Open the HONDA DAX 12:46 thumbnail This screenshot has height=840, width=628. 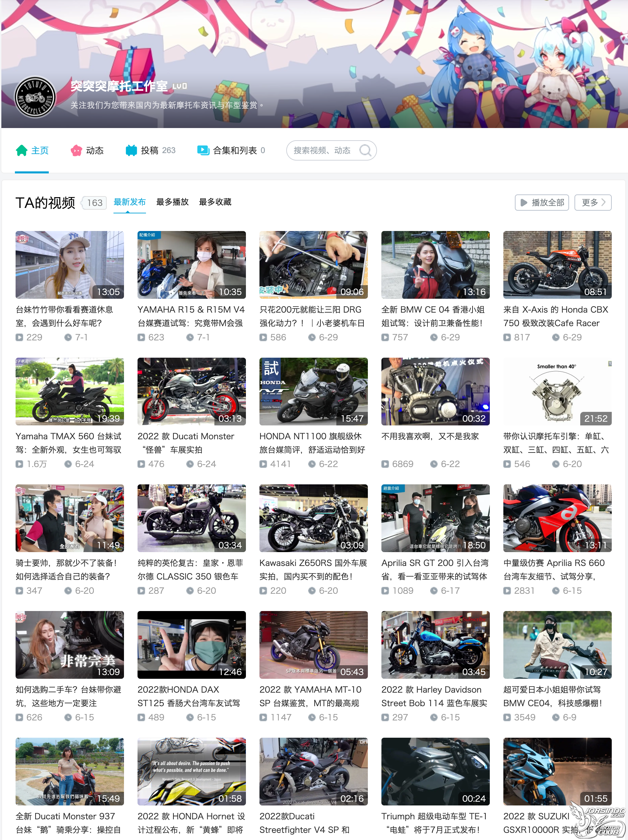[191, 645]
